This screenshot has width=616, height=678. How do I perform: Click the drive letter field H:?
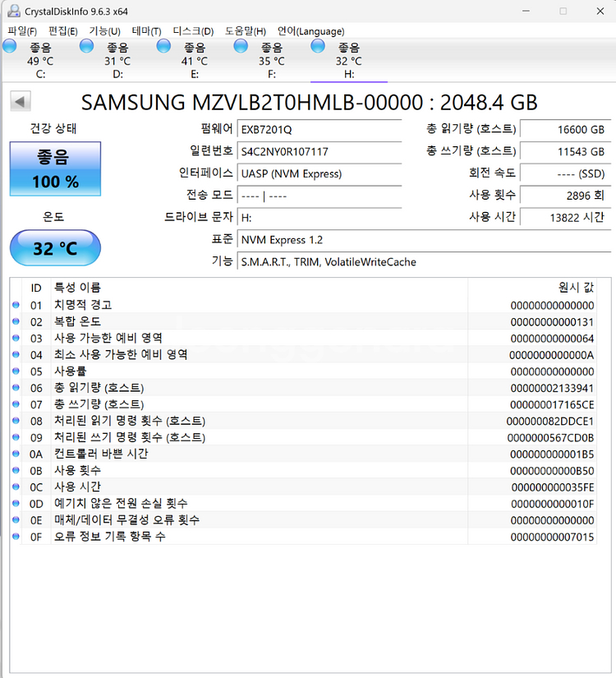[x=319, y=218]
